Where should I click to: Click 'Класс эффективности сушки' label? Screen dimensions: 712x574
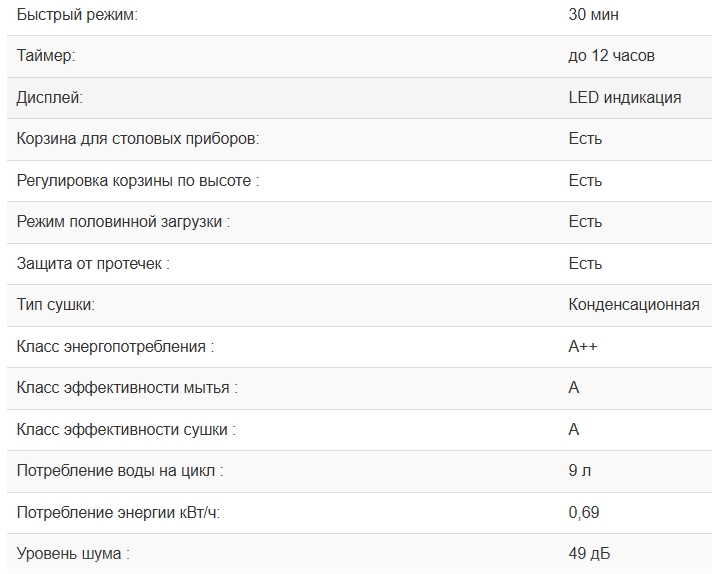point(127,430)
